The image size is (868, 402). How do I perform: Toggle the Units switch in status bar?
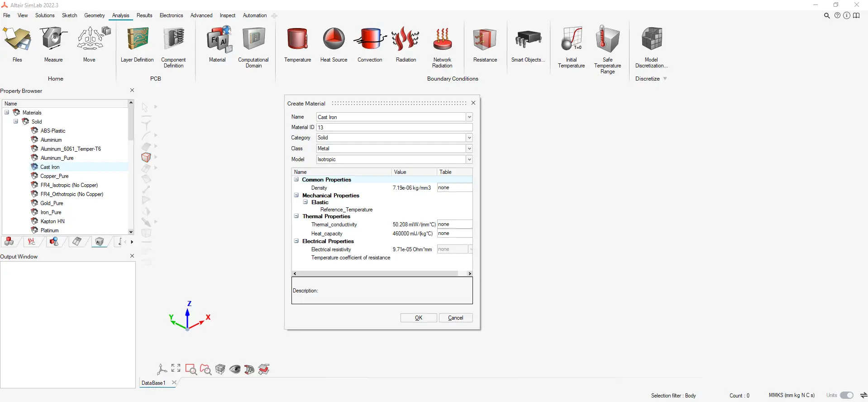pos(846,395)
